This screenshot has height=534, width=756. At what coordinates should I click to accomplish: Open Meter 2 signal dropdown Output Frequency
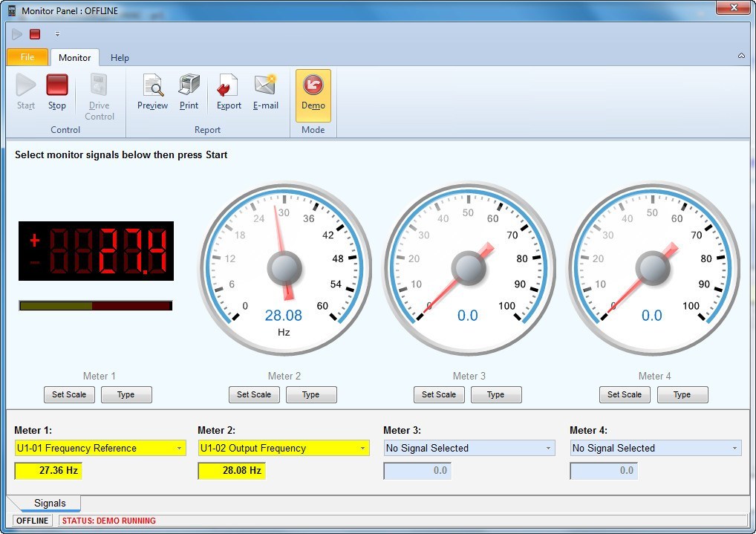[284, 448]
